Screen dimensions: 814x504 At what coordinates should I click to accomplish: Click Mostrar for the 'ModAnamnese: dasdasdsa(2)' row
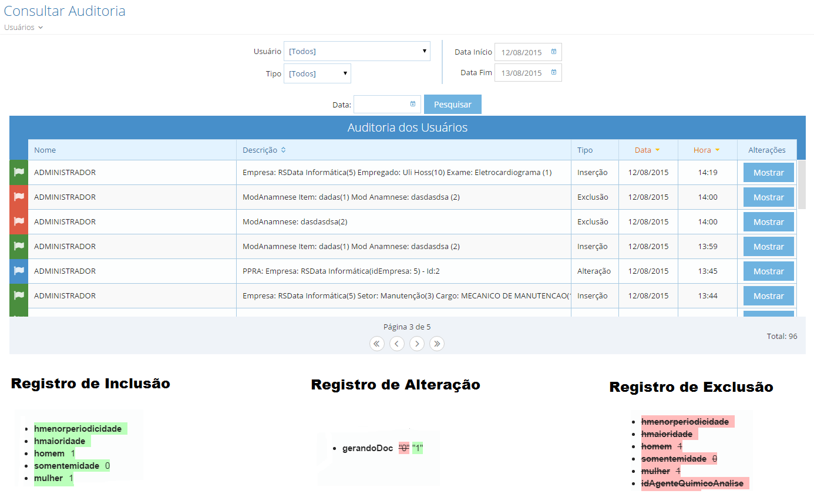click(769, 222)
